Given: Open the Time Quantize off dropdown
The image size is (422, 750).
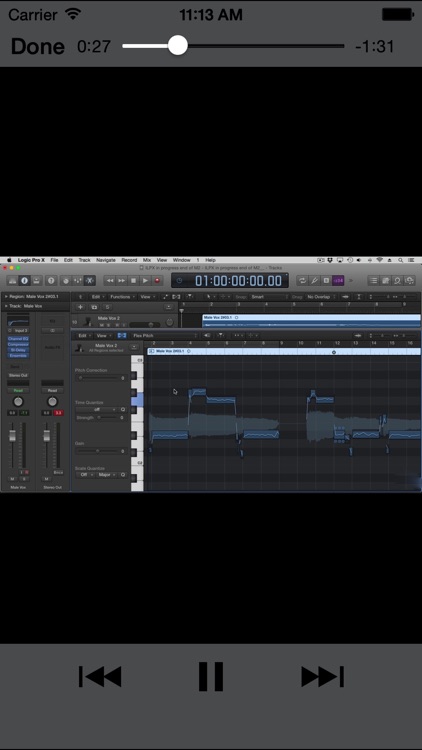Looking at the screenshot, I should 97,409.
